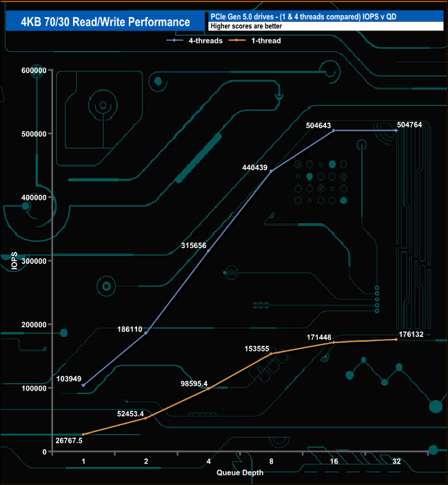Image resolution: width=448 pixels, height=485 pixels.
Task: Click x-axis queue depth label 4
Action: 209,462
